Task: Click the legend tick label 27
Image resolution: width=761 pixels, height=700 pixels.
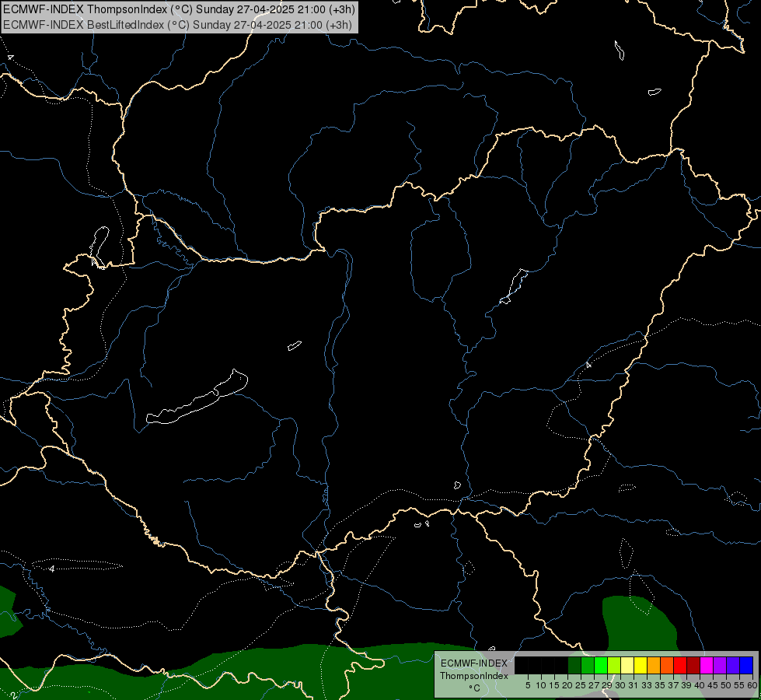Action: coord(594,685)
